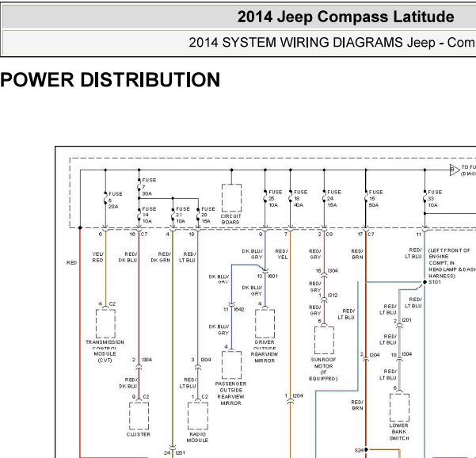Click the C8 connector label

329,235
